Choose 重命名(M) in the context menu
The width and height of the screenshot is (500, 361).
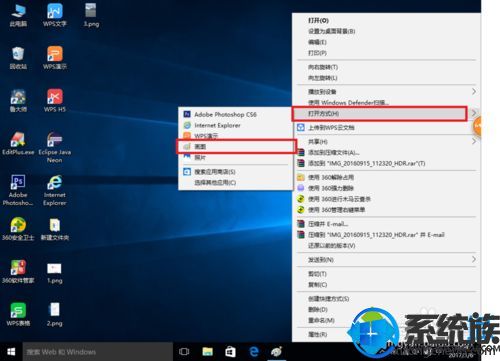tap(387, 320)
